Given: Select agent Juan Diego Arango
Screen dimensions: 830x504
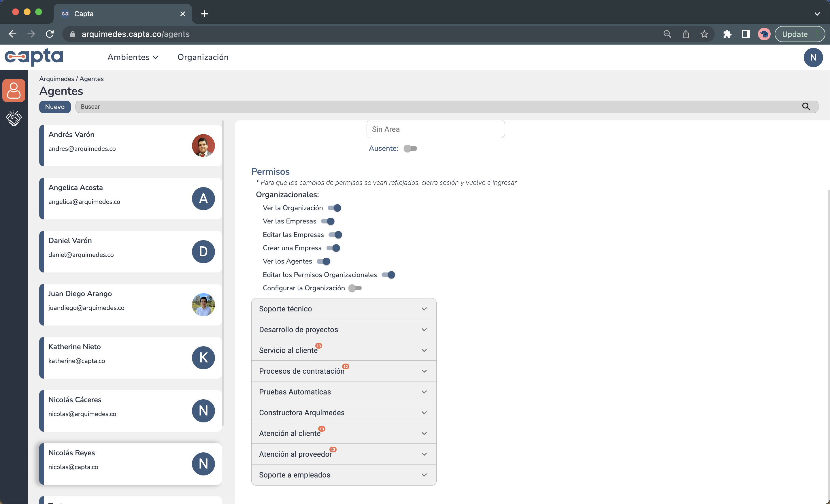Looking at the screenshot, I should 130,304.
